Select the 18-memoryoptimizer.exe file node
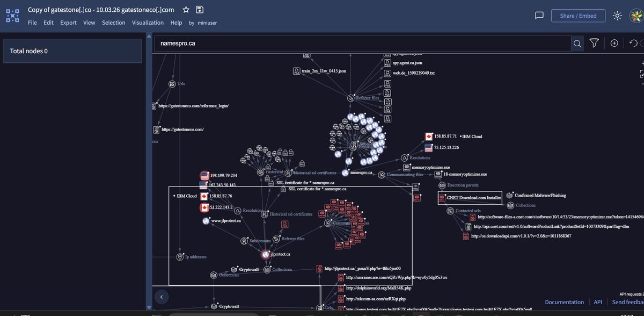The image size is (644, 316). coord(438,175)
